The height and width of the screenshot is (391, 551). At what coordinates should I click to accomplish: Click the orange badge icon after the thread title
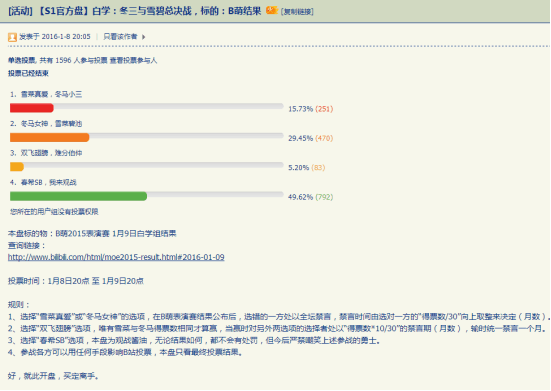click(x=272, y=11)
